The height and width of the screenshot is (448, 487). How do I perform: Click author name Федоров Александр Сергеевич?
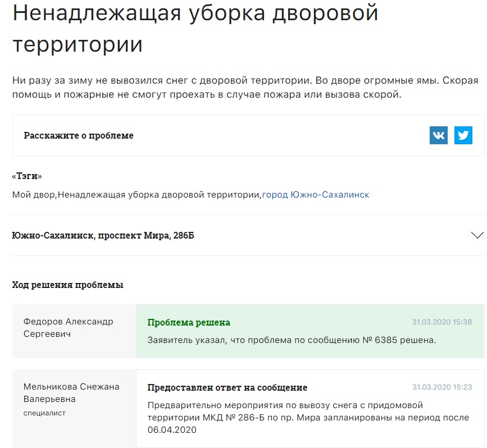click(68, 328)
